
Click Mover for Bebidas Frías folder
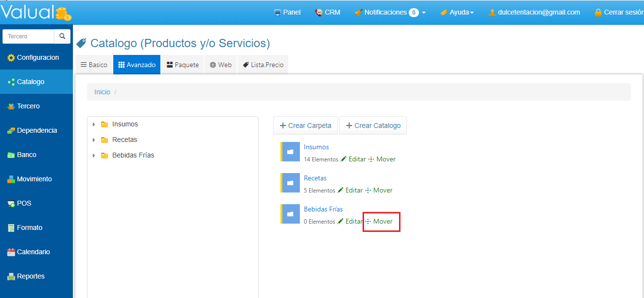(x=382, y=222)
